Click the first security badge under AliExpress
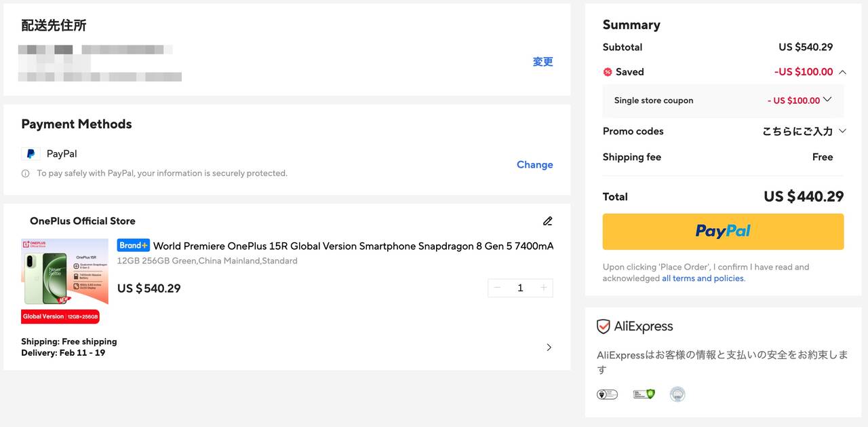The height and width of the screenshot is (427, 868). pos(607,394)
